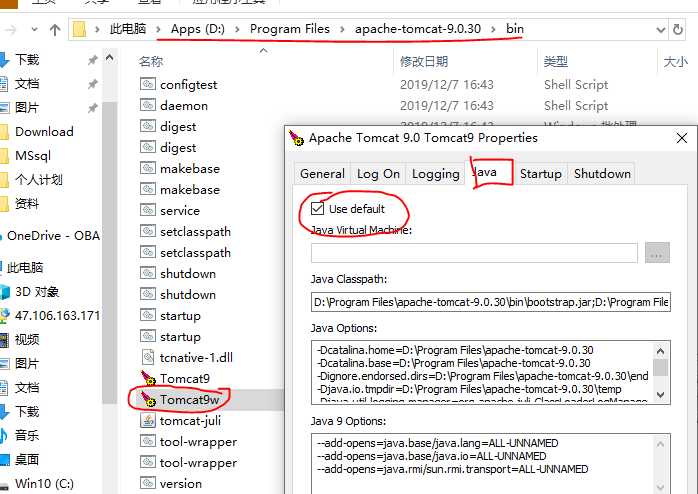Open the MSsql folder in sidebar
Image resolution: width=698 pixels, height=494 pixels.
click(32, 156)
